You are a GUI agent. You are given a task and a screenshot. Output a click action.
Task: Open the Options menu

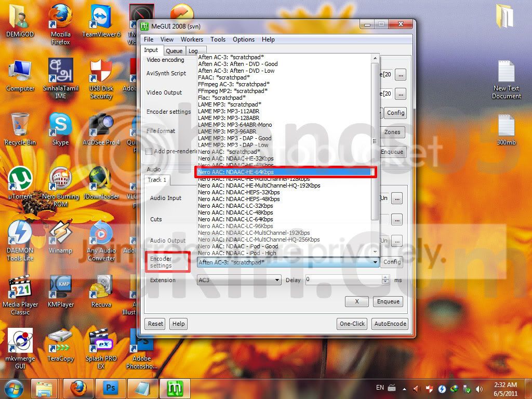[244, 39]
